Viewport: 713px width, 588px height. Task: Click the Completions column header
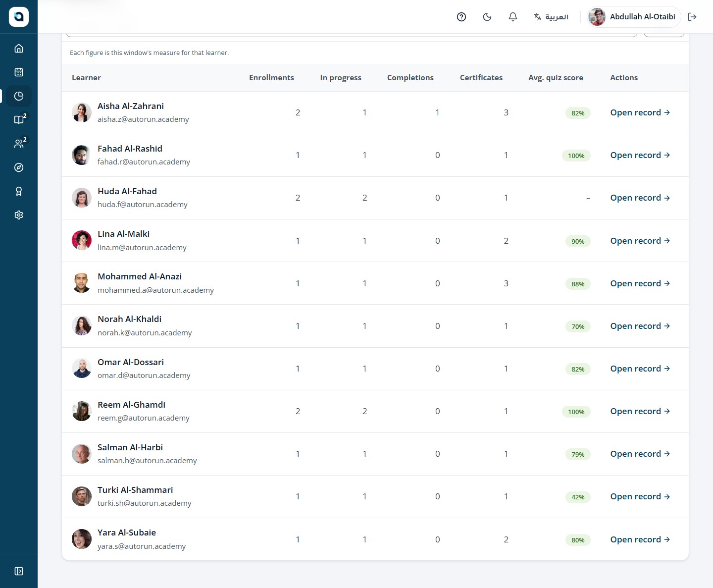410,78
